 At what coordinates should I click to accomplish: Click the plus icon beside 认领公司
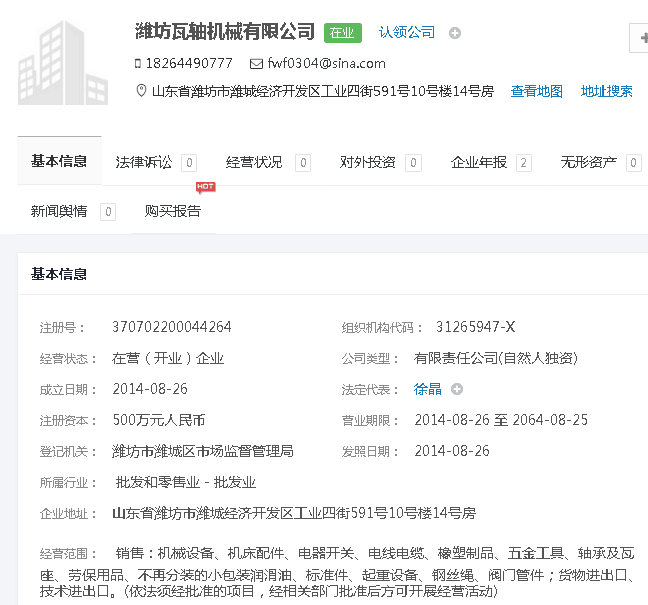tap(455, 33)
